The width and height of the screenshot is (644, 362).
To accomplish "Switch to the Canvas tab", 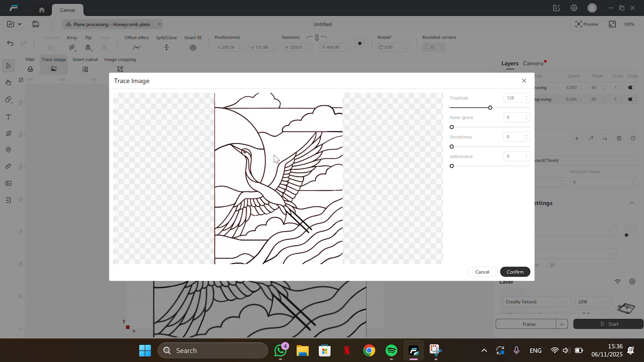I will 68,10.
